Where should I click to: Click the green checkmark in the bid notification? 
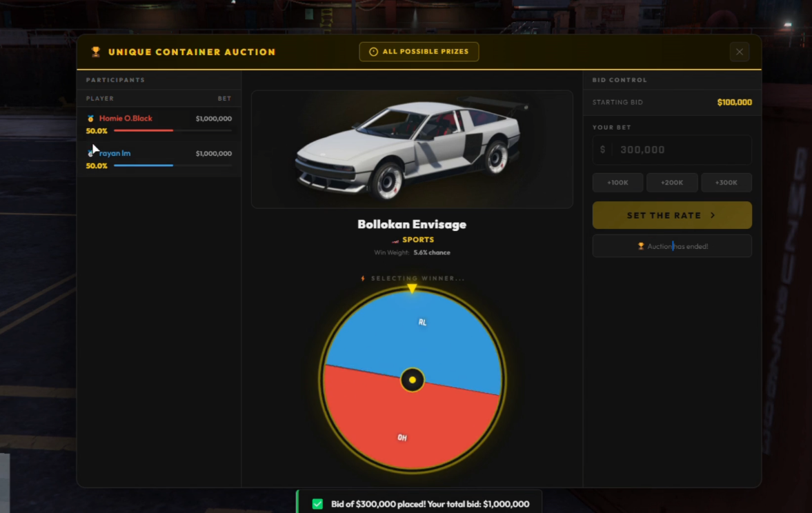[317, 503]
